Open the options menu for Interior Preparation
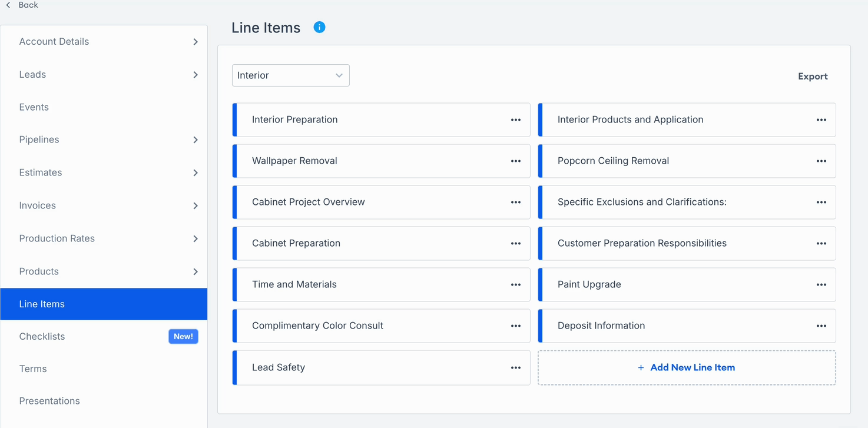The image size is (868, 428). click(516, 120)
